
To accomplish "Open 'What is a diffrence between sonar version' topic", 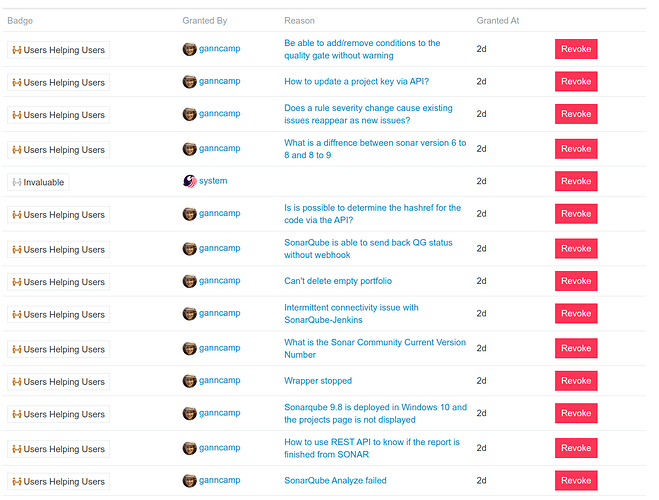I will point(375,149).
